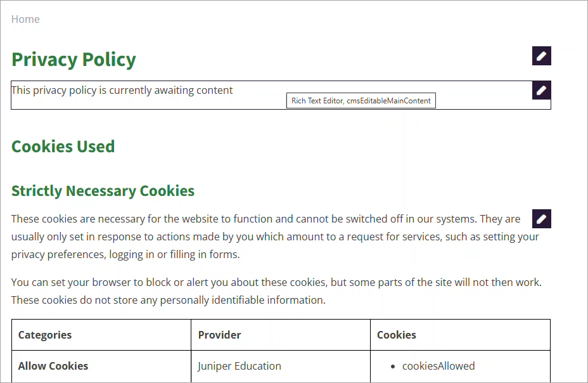
Task: Click the bullet point before cookiesAllowed
Action: click(393, 367)
